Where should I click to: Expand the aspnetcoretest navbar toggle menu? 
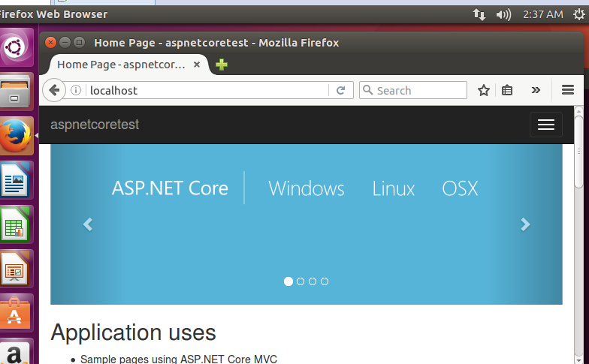545,125
